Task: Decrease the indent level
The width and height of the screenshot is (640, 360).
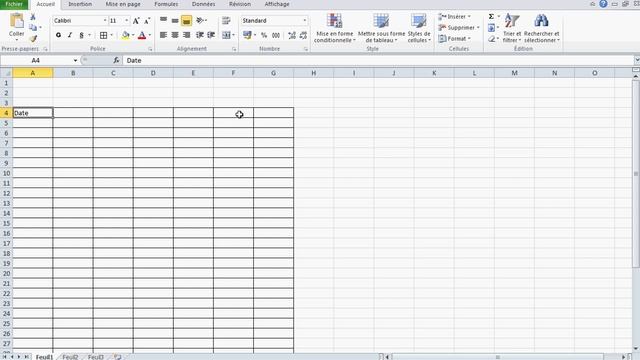Action: pos(200,35)
